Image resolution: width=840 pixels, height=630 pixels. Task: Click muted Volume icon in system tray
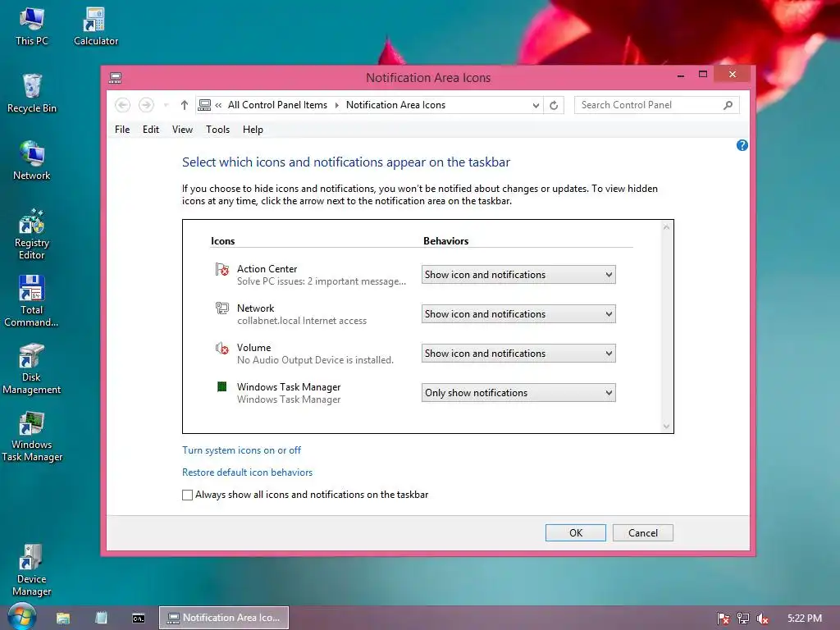pyautogui.click(x=762, y=619)
